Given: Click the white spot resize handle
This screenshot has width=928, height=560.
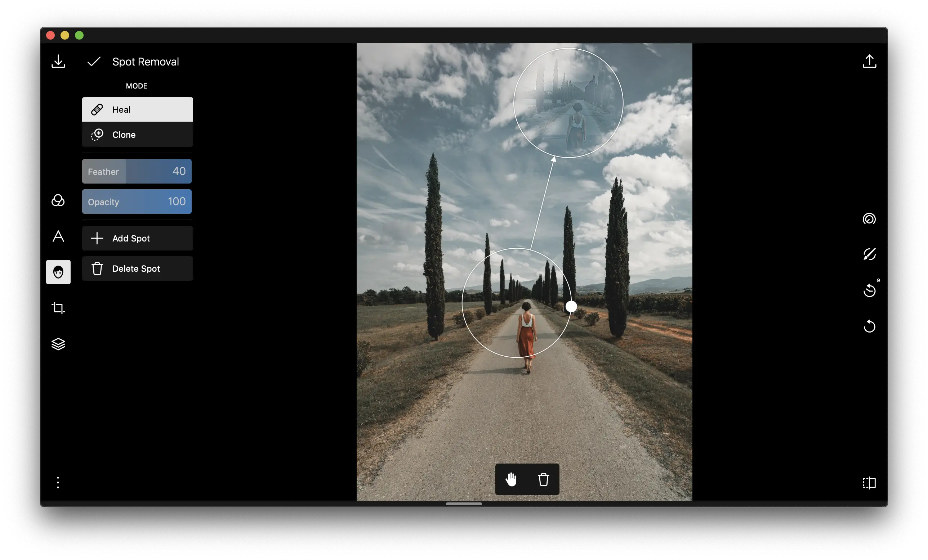Looking at the screenshot, I should 571,306.
